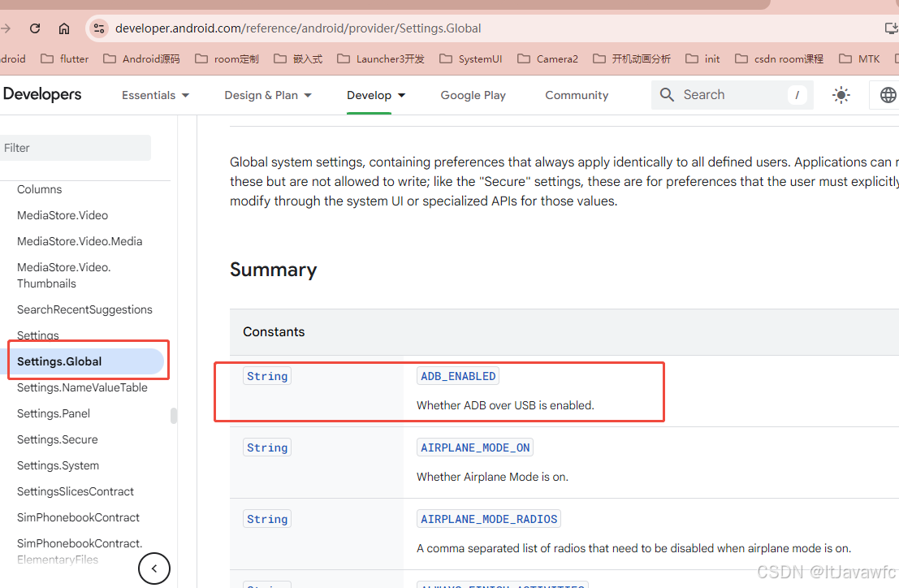
Task: Select MediaStore.Video.Media in the sidebar
Action: click(x=80, y=241)
